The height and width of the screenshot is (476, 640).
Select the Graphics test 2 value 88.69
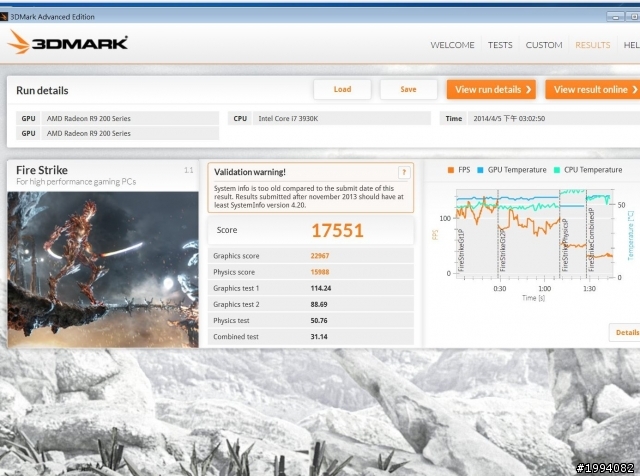click(x=319, y=305)
